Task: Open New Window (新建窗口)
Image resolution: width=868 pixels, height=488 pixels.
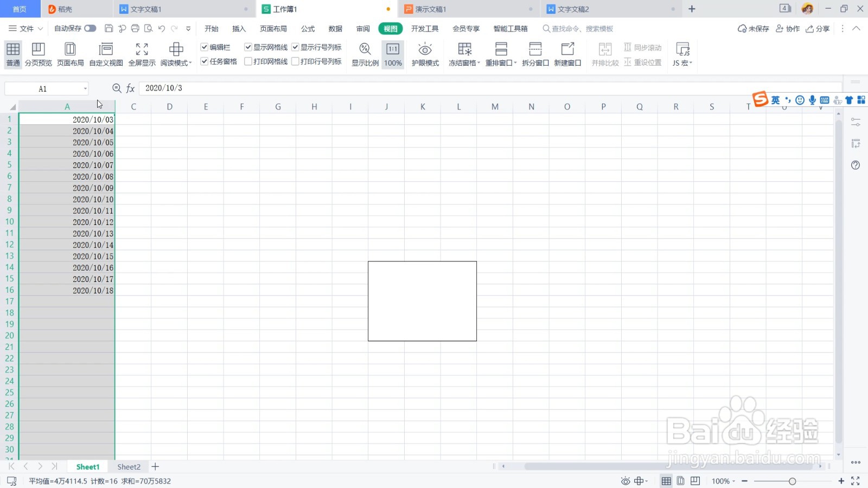Action: point(567,54)
